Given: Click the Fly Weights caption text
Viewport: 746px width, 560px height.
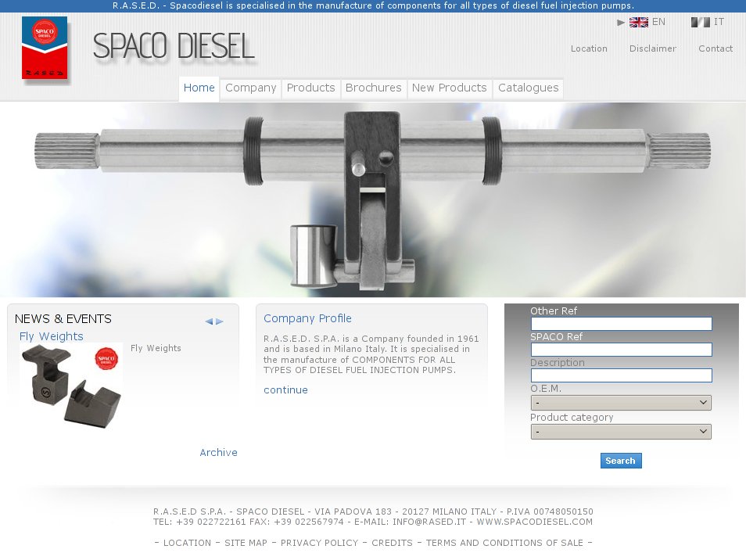Looking at the screenshot, I should point(156,348).
